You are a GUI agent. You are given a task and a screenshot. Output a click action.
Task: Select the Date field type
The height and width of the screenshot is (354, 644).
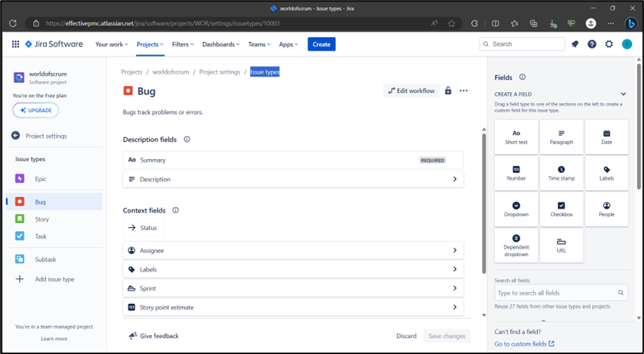pos(607,137)
